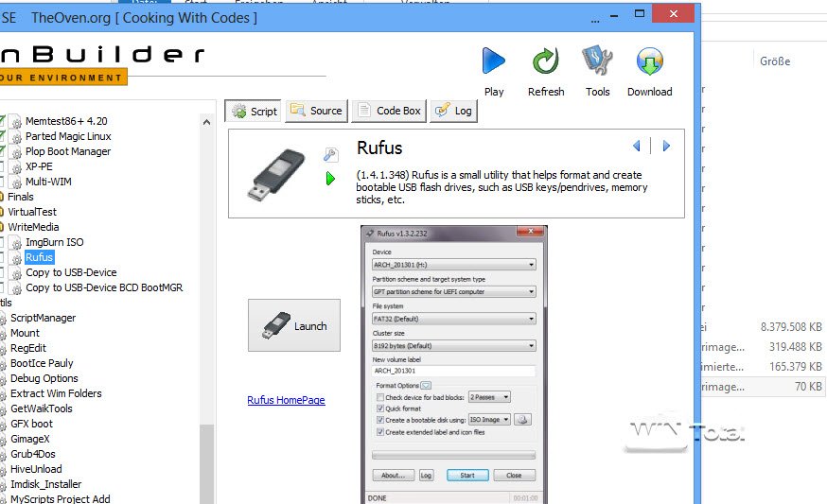Select BootIce Pauly entry
Viewport: 827px width, 504px height.
tap(42, 363)
